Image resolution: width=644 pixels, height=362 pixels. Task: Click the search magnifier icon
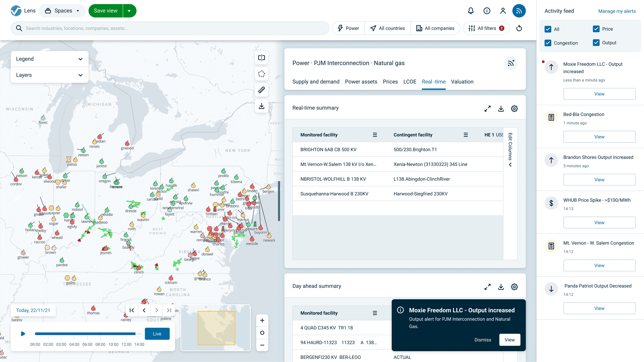click(x=19, y=28)
